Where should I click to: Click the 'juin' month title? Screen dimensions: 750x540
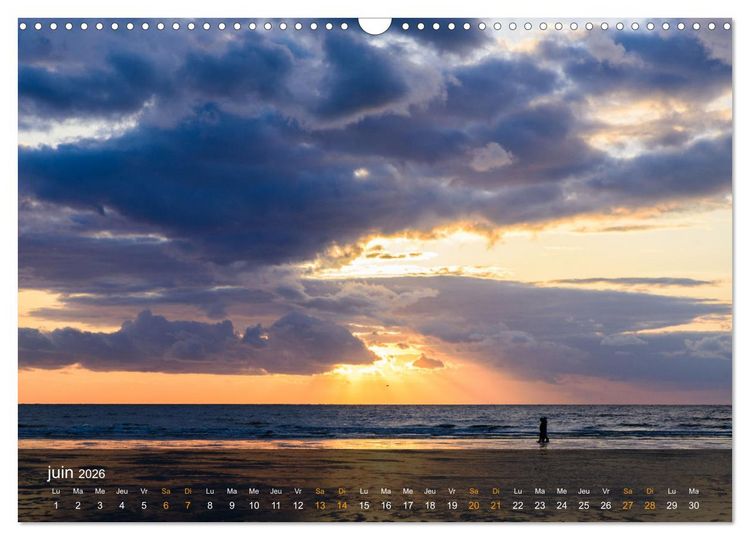point(60,474)
